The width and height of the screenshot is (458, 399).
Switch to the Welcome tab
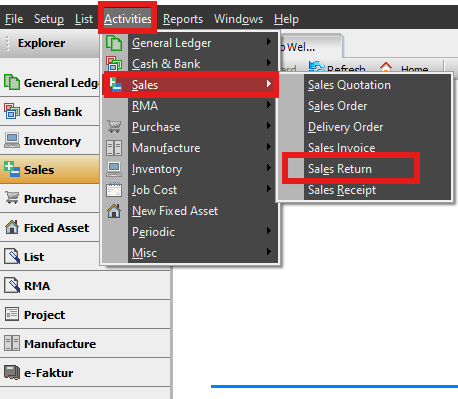tap(310, 47)
